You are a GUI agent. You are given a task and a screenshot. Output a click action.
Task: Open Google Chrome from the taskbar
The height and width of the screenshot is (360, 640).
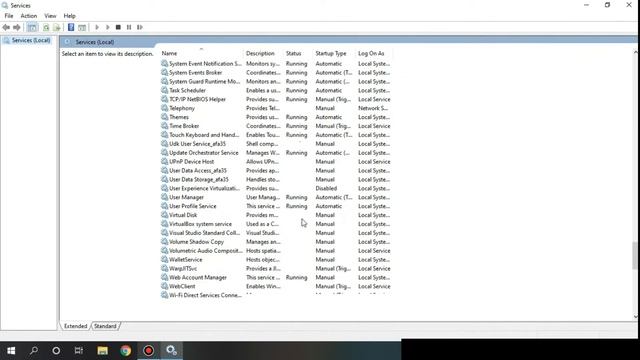point(126,351)
